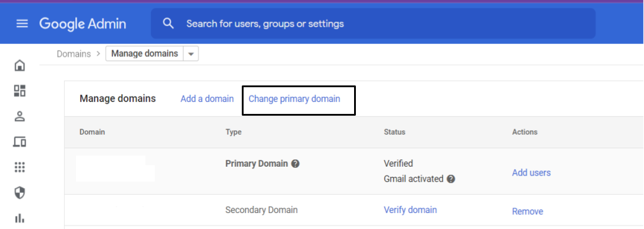Focus the search users, groups or settings field
Screen dimensions: 644x229
click(x=373, y=23)
